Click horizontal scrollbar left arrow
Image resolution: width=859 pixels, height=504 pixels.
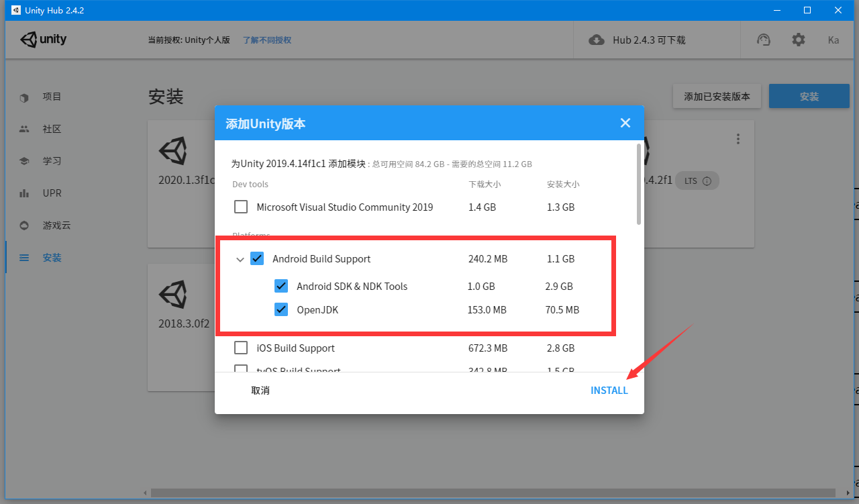tap(146, 493)
